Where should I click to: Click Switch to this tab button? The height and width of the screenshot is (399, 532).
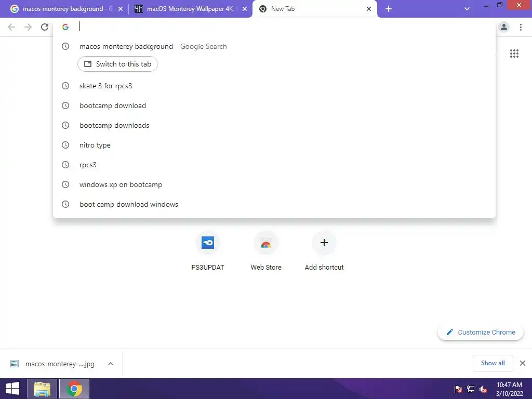[117, 64]
